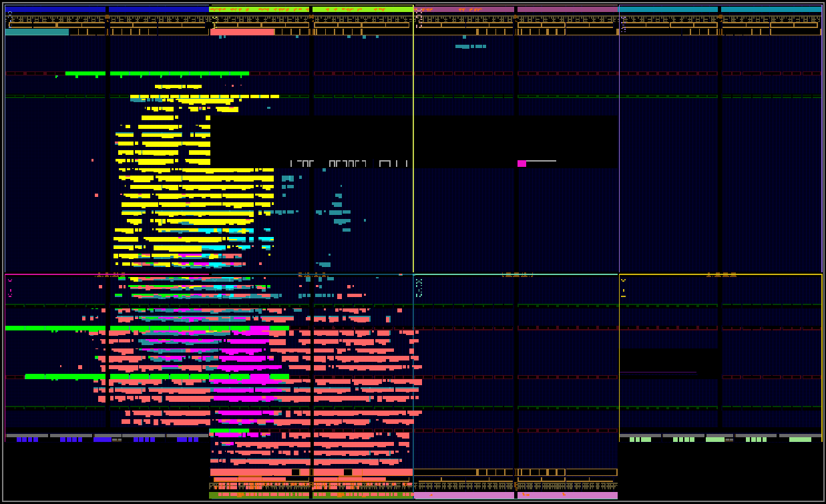Screen dimensions: 826x504
Task: Select the small magenta square cell in the black region
Action: pos(522,164)
